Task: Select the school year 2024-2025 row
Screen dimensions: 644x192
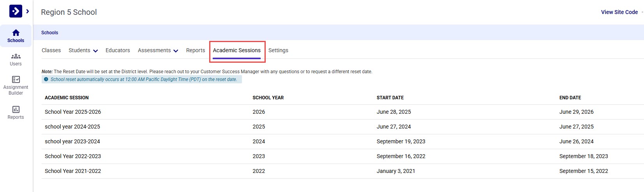Action: (72, 127)
